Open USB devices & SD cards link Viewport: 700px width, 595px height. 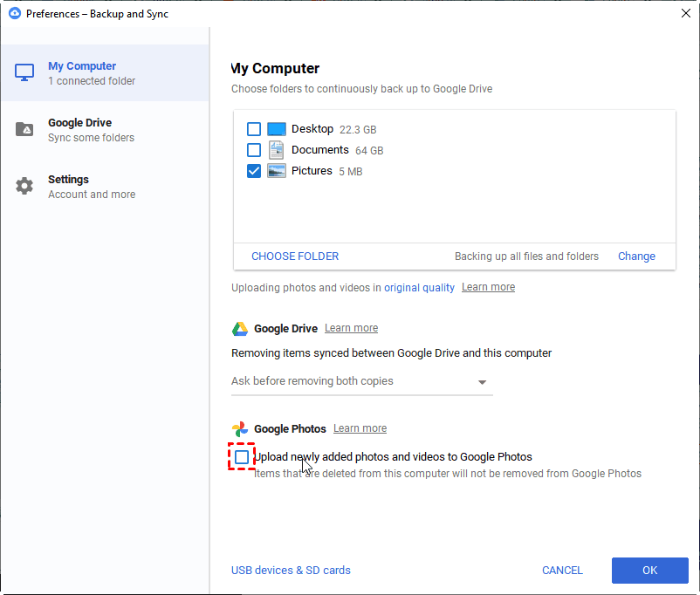[x=291, y=571]
